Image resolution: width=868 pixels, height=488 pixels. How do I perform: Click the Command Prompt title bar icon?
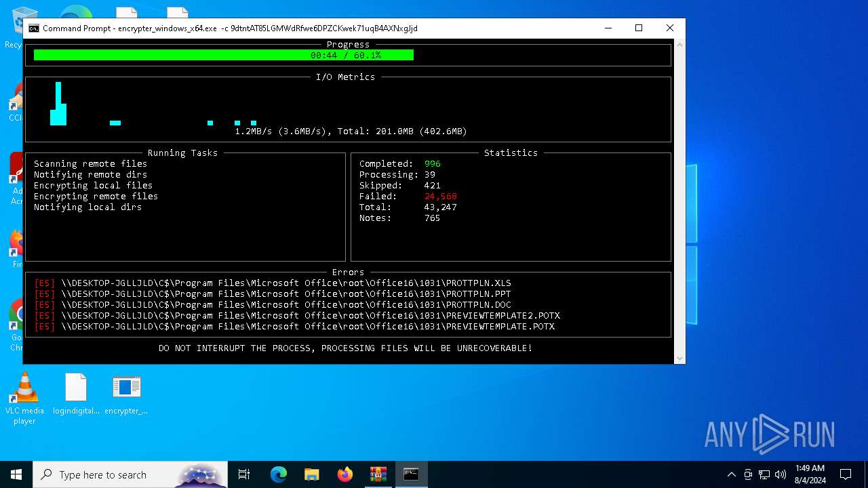(33, 28)
